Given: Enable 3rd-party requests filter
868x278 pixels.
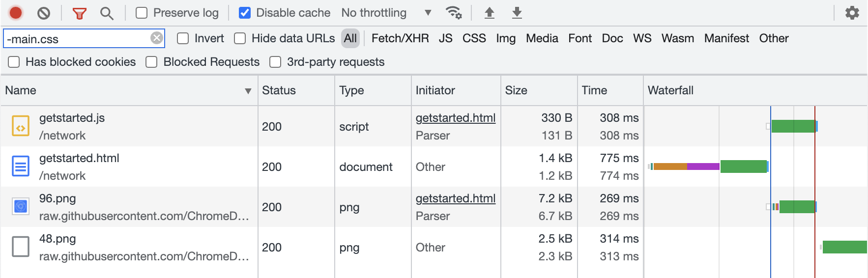Looking at the screenshot, I should click(275, 62).
